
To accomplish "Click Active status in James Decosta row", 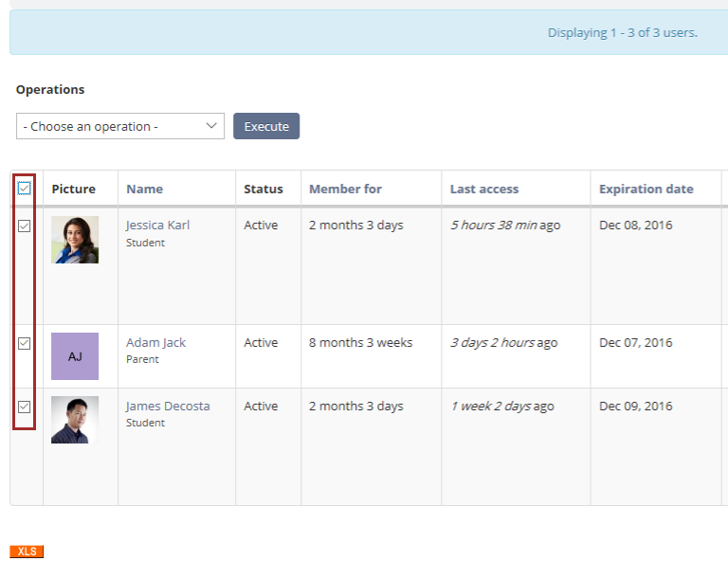I will (261, 406).
